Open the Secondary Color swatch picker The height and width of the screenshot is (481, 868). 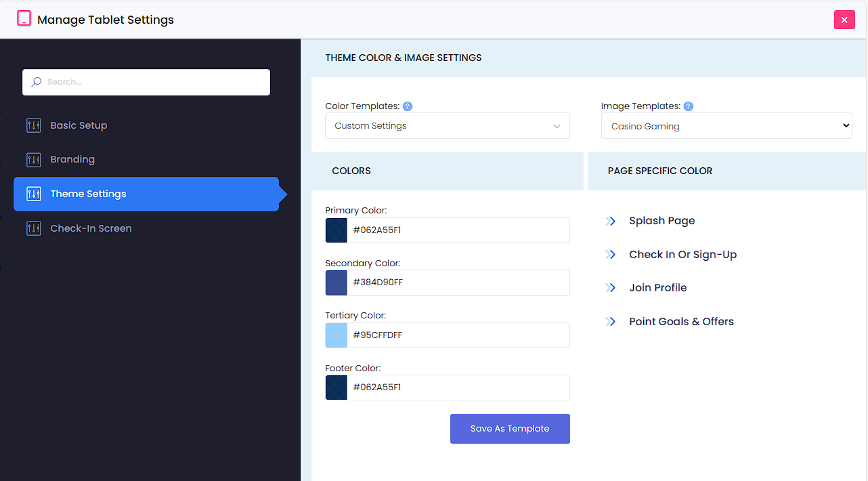coord(337,283)
